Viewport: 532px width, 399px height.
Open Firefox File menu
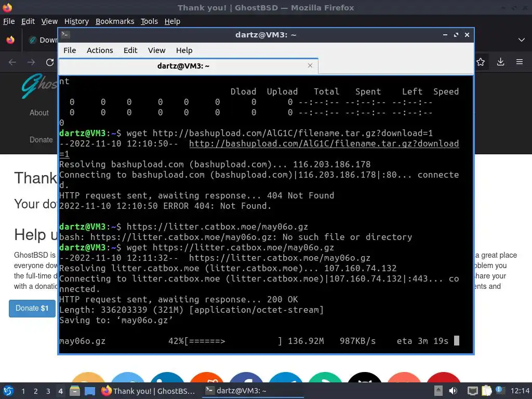[9, 21]
